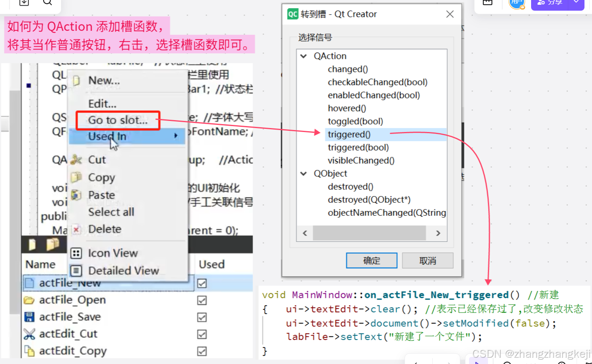Select the objectNameChanged(QString signal
The width and height of the screenshot is (592, 364).
pos(387,213)
